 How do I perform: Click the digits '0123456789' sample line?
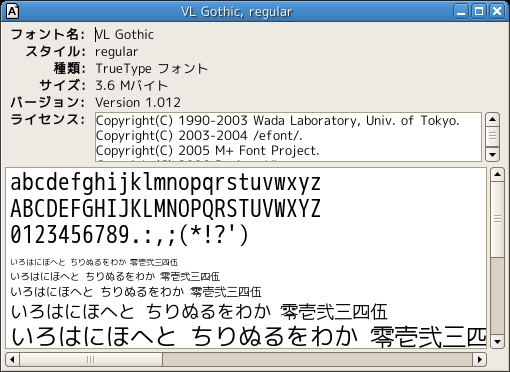coord(130,235)
